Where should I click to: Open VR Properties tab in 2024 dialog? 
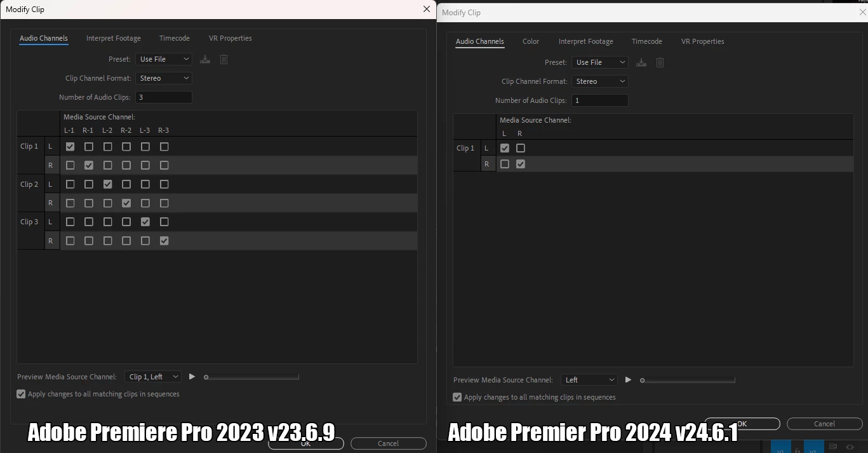pyautogui.click(x=703, y=41)
